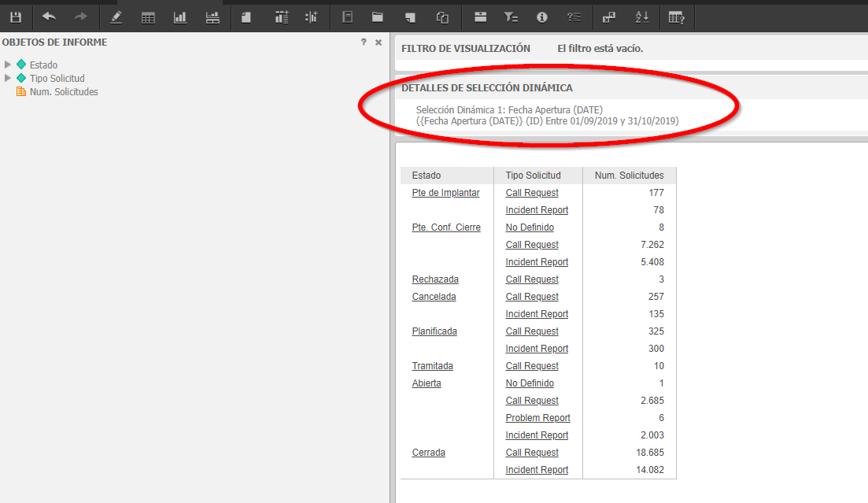Show Report Details info icon
This screenshot has height=503, width=868.
542,18
